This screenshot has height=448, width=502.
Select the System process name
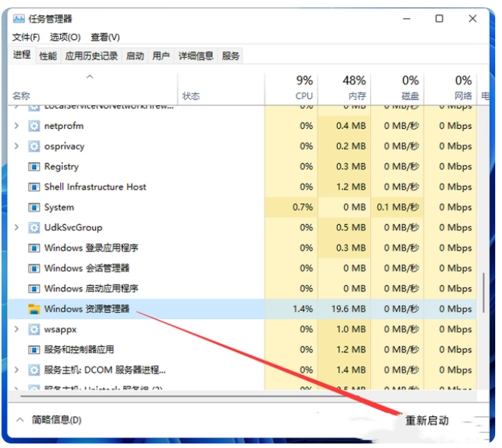(59, 208)
